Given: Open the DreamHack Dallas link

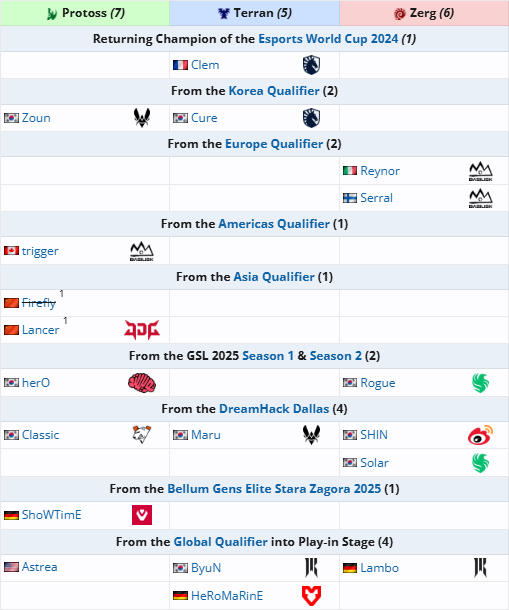Looking at the screenshot, I should (x=274, y=408).
